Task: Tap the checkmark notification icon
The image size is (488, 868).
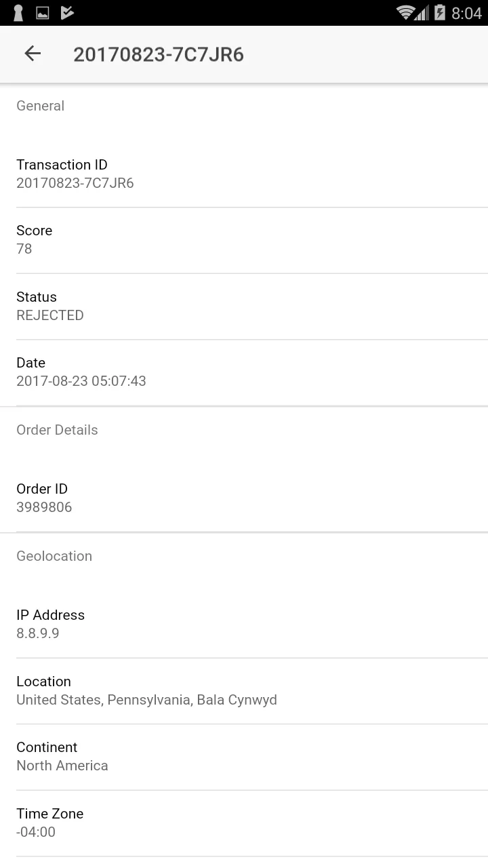Action: tap(67, 12)
